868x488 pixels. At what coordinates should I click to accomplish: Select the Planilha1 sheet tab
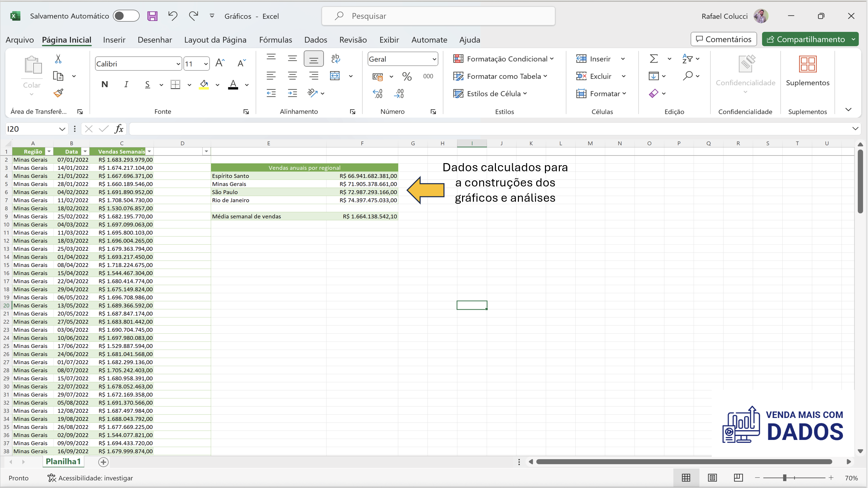point(63,461)
